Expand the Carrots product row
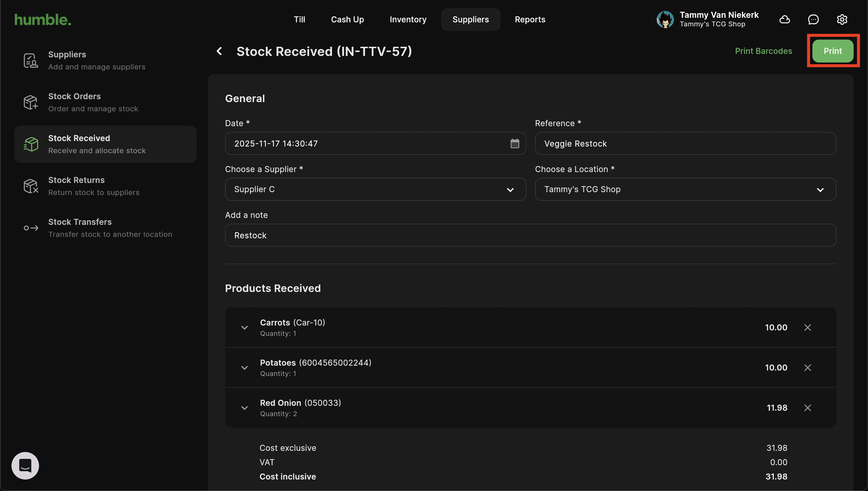Screen dimensions: 868x491 245,328
